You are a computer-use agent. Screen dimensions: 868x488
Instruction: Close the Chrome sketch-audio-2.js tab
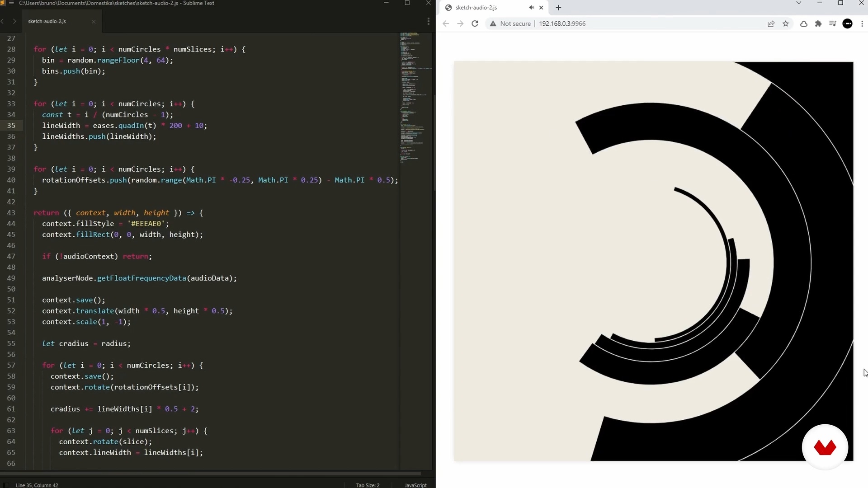(541, 8)
